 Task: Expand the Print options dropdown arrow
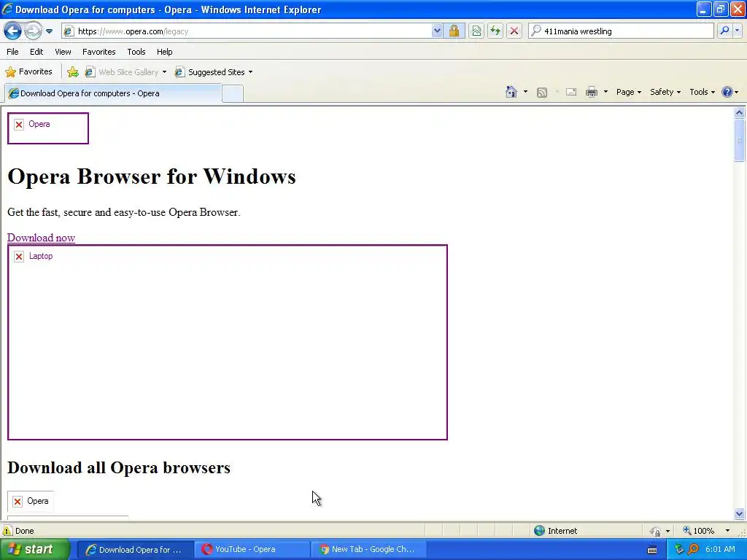tap(605, 92)
